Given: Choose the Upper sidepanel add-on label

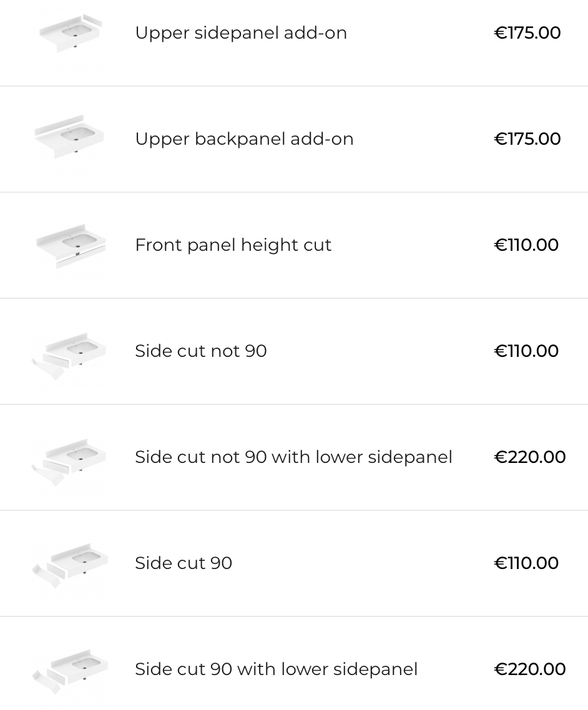Looking at the screenshot, I should [x=241, y=33].
